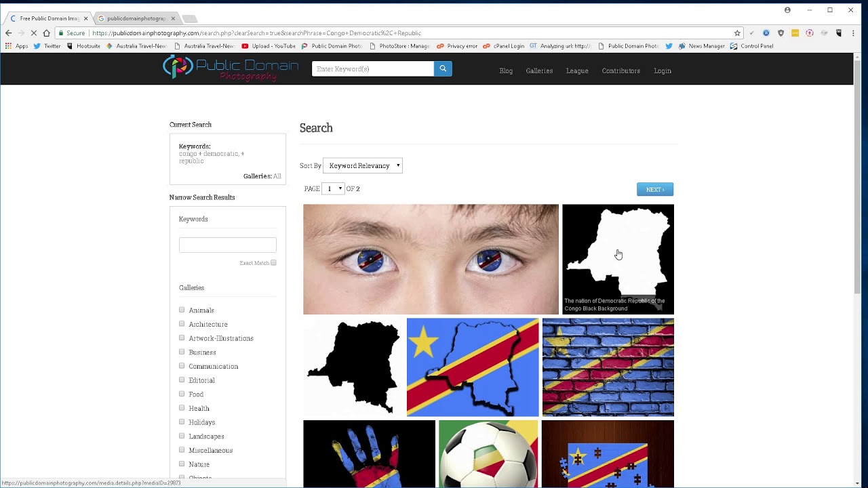Open the Hootsuite bookmark

click(x=83, y=46)
